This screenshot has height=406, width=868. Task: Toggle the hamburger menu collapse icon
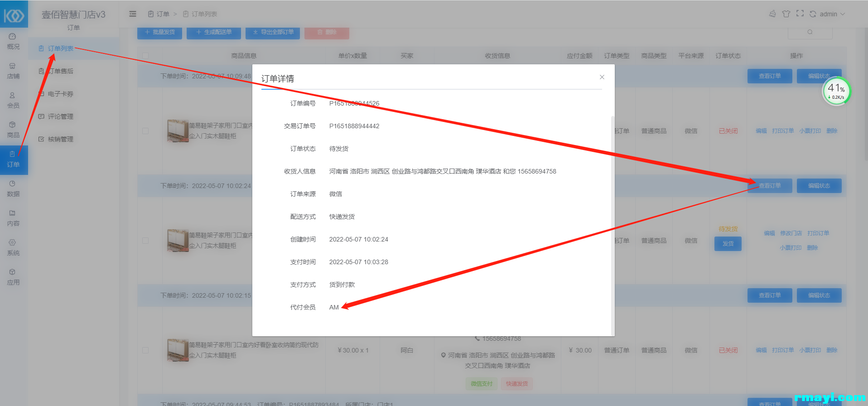tap(133, 14)
